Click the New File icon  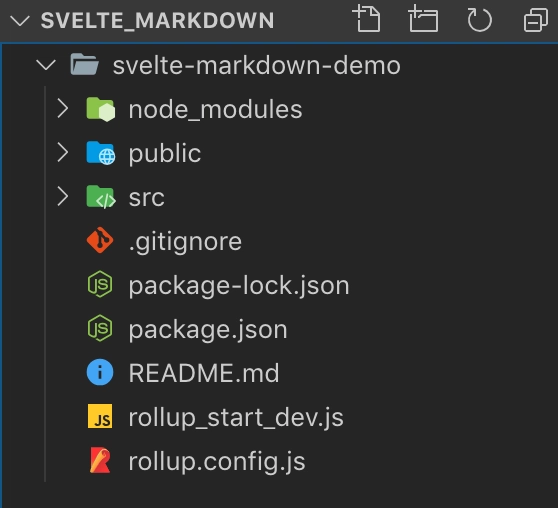point(366,19)
